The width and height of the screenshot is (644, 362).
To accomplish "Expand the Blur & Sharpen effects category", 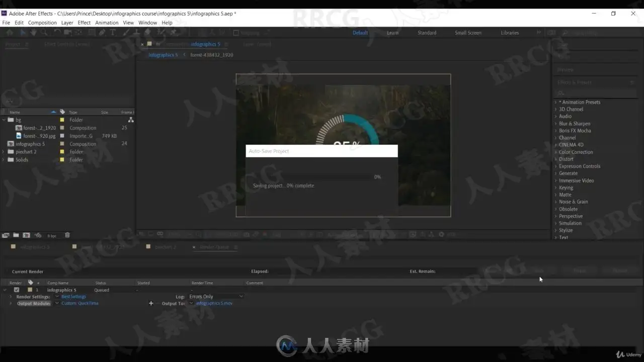I will click(555, 124).
